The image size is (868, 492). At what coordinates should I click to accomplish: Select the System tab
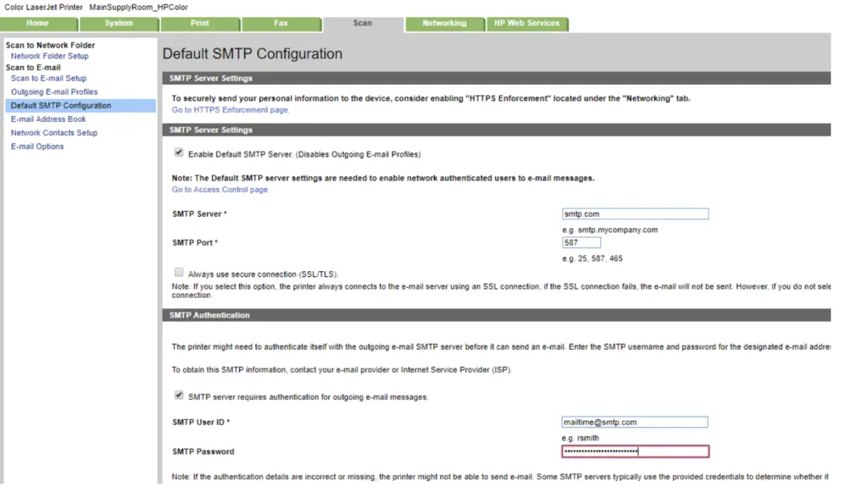pos(119,24)
